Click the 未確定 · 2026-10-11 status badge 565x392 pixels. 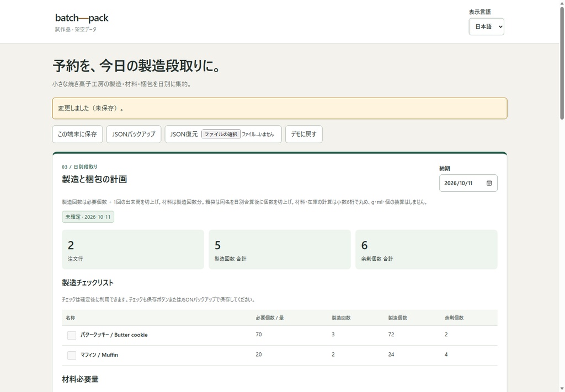click(88, 217)
